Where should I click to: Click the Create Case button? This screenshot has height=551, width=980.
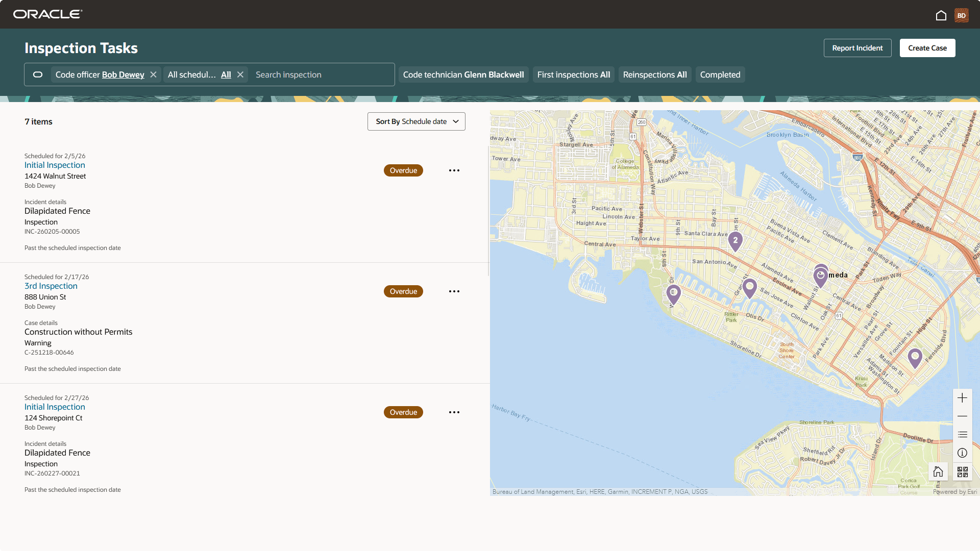pos(927,47)
